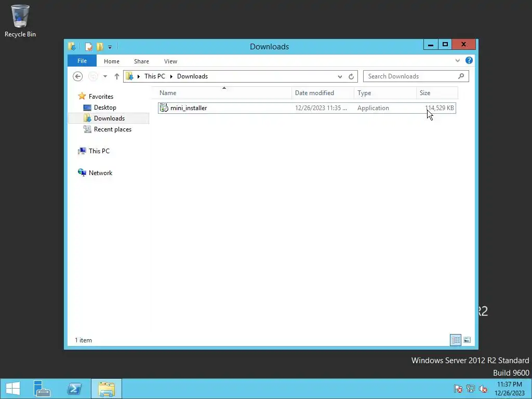This screenshot has width=532, height=399.
Task: Select Favorites in the navigation pane
Action: (101, 96)
